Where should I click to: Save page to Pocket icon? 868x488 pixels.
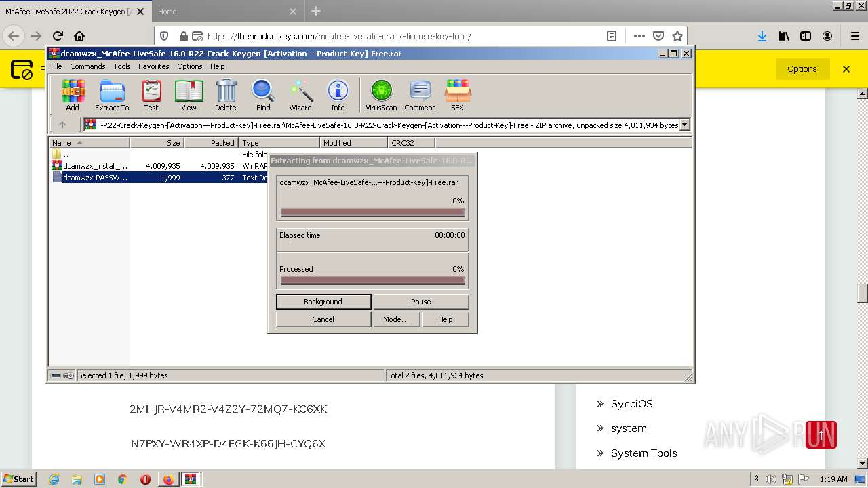point(658,36)
